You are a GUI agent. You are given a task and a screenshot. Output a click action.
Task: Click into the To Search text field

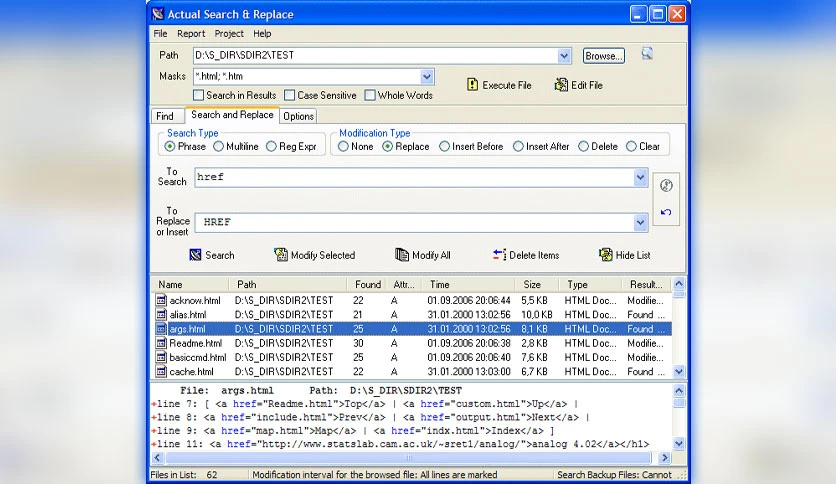click(414, 178)
